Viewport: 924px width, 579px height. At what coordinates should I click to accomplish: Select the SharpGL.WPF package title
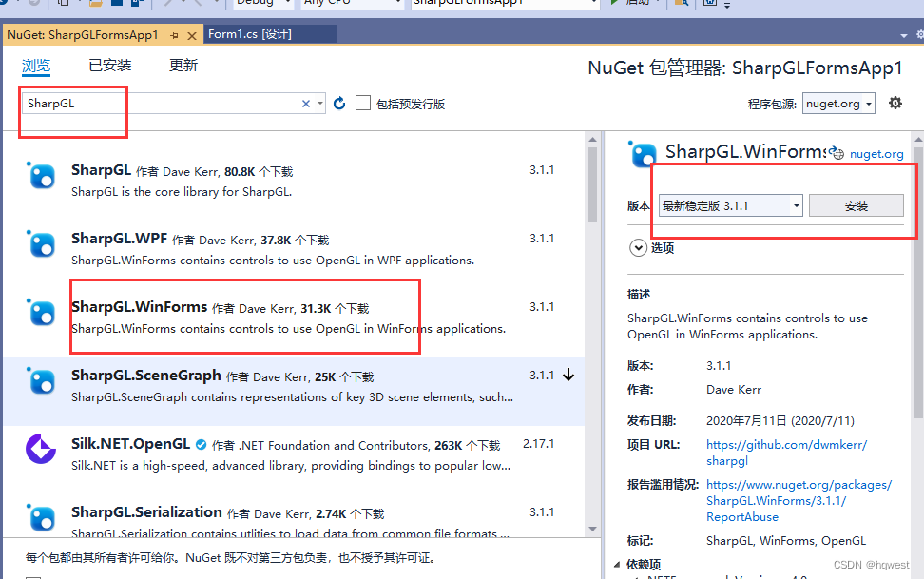pyautogui.click(x=119, y=239)
